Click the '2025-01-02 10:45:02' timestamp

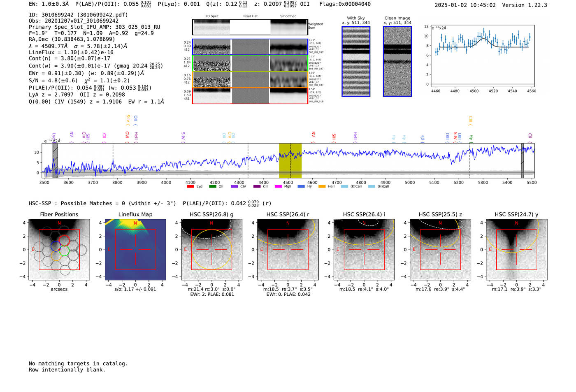[465, 5]
